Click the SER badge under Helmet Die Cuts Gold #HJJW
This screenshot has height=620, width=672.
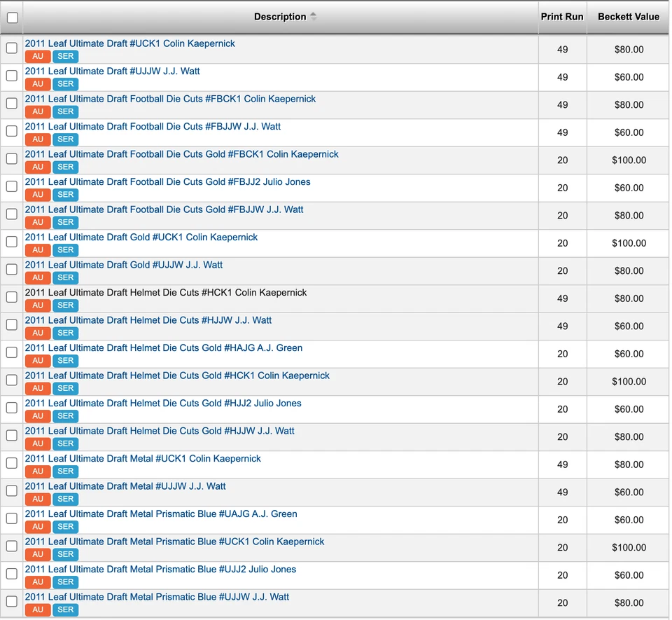point(66,443)
